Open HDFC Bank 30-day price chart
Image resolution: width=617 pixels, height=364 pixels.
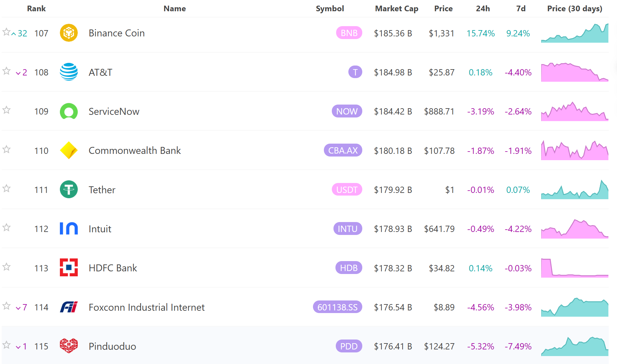(x=575, y=268)
